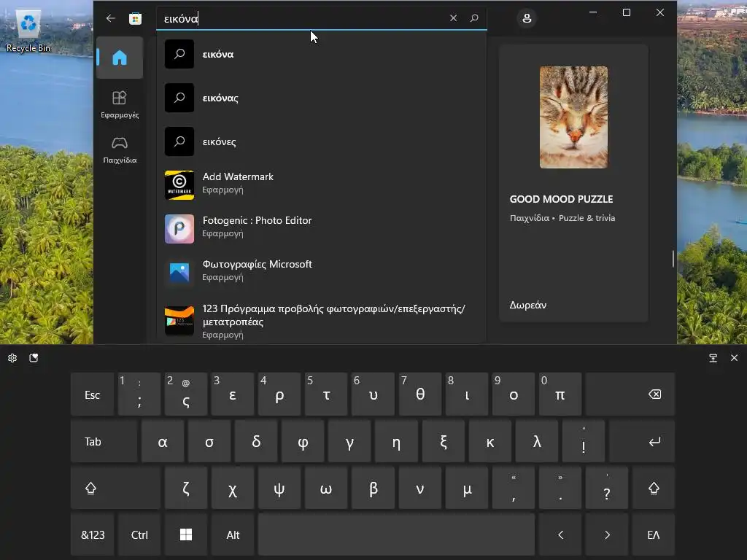
Task: Tap the ρ key
Action: (279, 394)
